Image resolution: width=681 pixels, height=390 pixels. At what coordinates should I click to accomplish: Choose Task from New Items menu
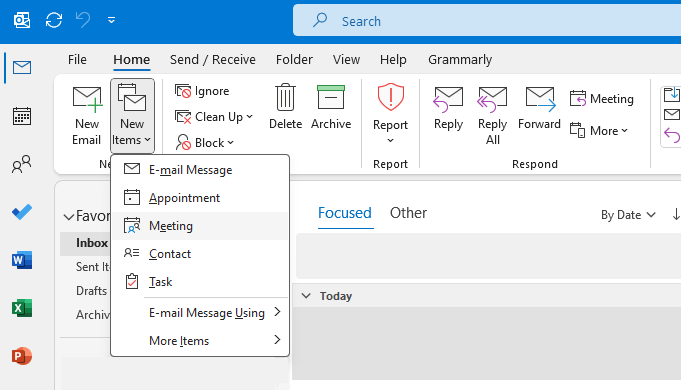[x=200, y=281]
